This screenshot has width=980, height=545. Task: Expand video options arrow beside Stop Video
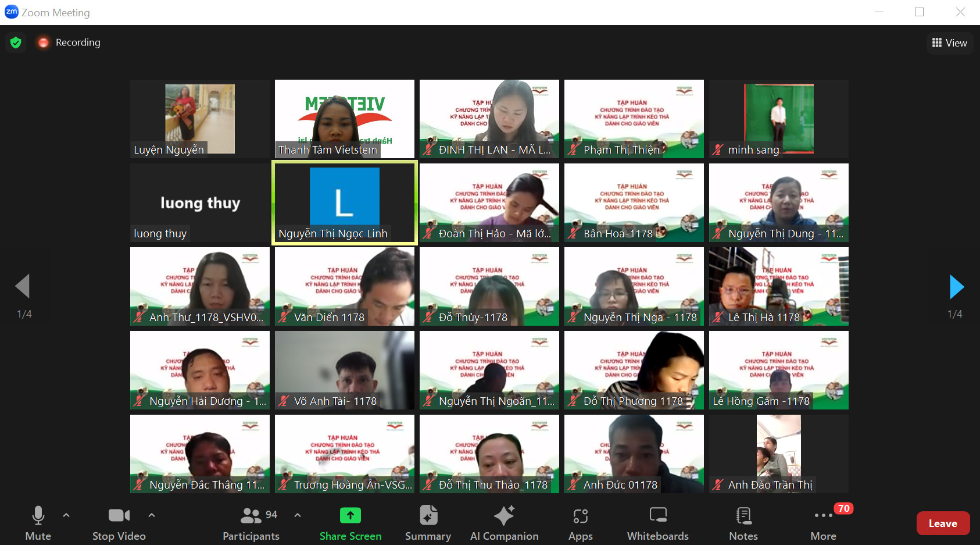152,515
